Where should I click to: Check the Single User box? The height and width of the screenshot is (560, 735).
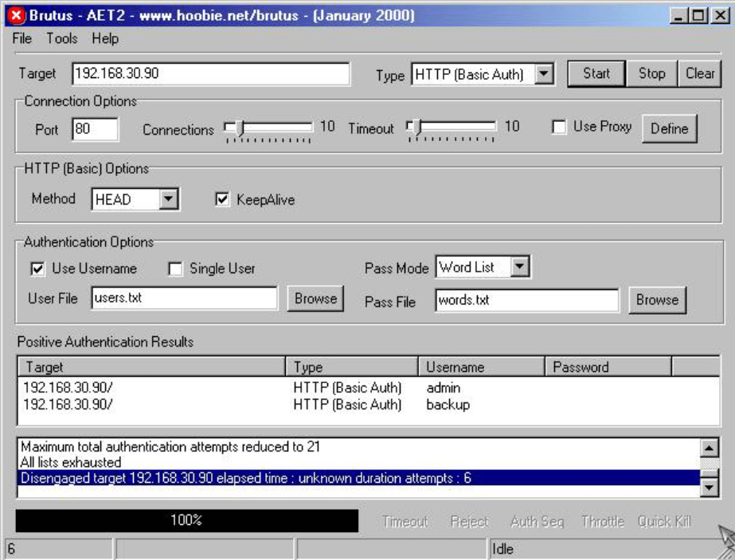(x=175, y=269)
